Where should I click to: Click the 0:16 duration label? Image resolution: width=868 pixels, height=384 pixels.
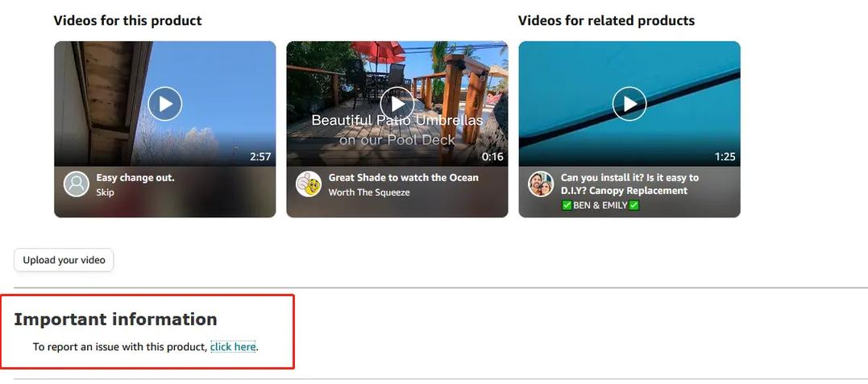click(492, 157)
